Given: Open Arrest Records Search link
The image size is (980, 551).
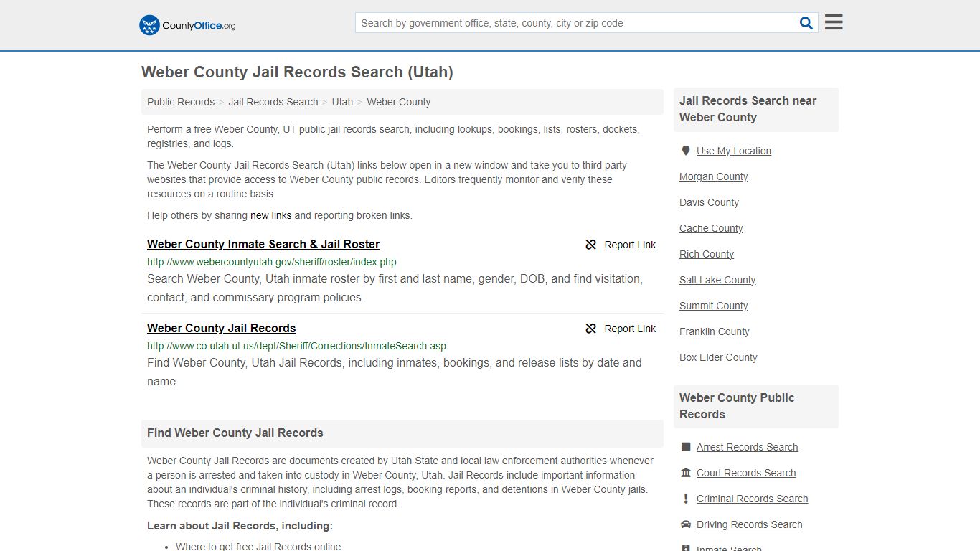Looking at the screenshot, I should 748,447.
